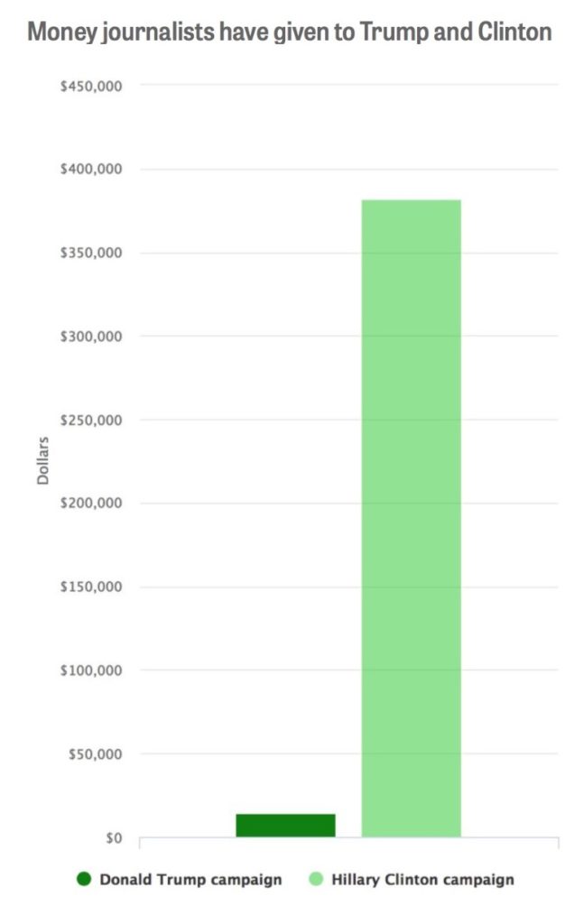Toggle the Hillary Clinton campaign legend label
The width and height of the screenshot is (584, 924).
click(x=422, y=879)
